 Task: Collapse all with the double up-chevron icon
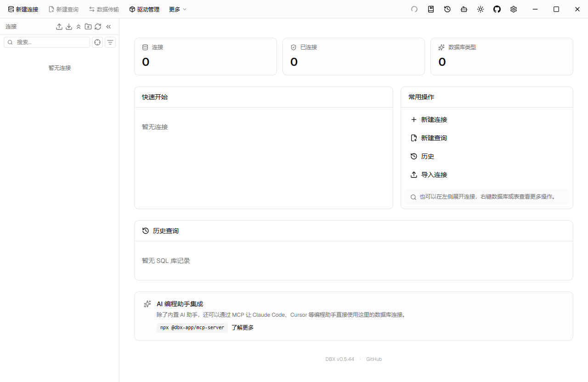tap(79, 27)
